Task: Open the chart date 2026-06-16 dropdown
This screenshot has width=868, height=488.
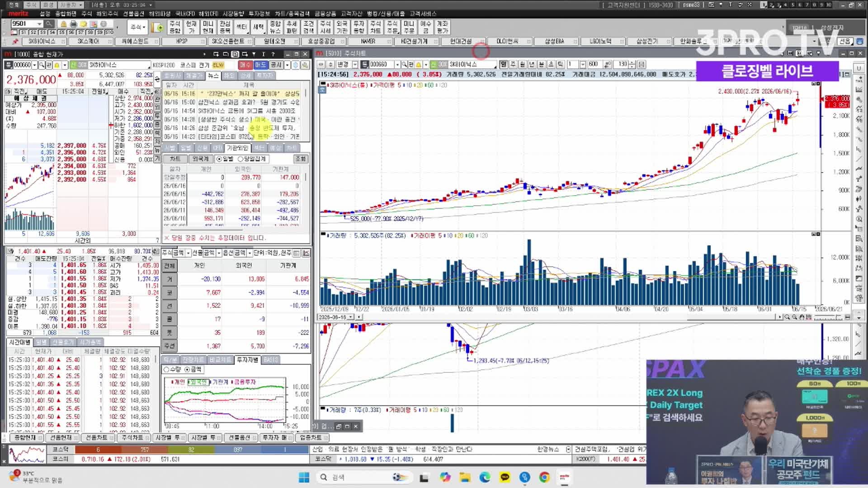Action: [351, 317]
